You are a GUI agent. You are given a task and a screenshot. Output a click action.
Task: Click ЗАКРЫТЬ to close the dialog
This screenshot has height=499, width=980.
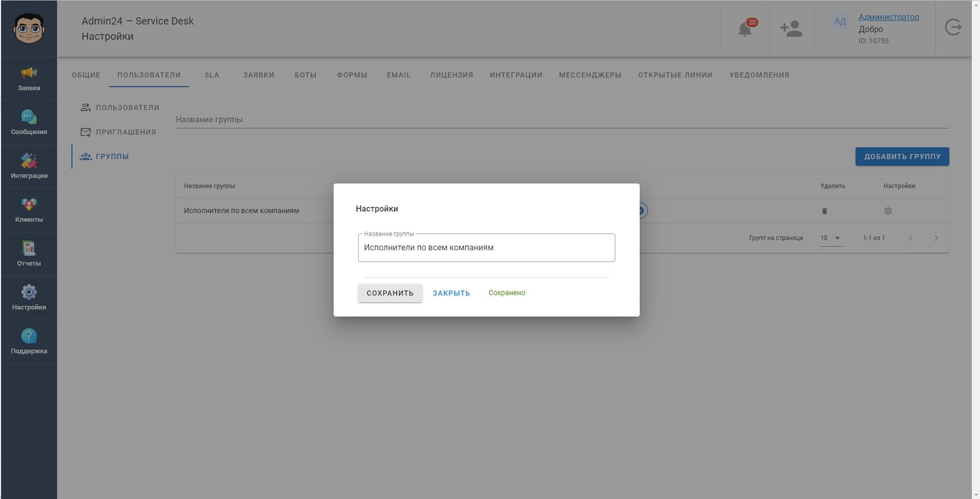(x=451, y=293)
